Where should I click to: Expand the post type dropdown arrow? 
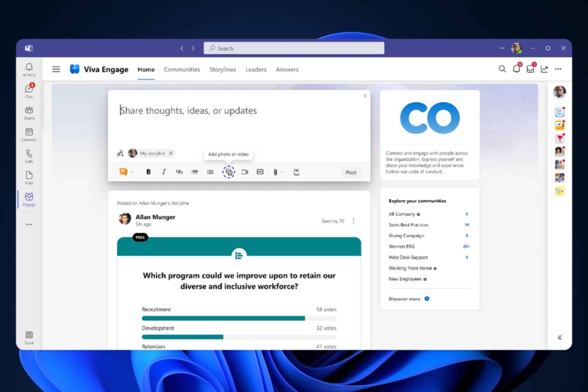pyautogui.click(x=132, y=172)
